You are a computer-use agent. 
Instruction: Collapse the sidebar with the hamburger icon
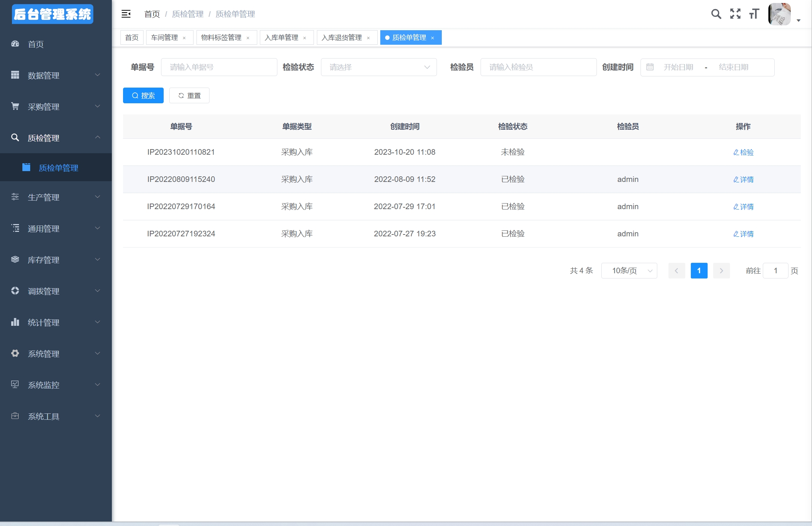tap(126, 14)
